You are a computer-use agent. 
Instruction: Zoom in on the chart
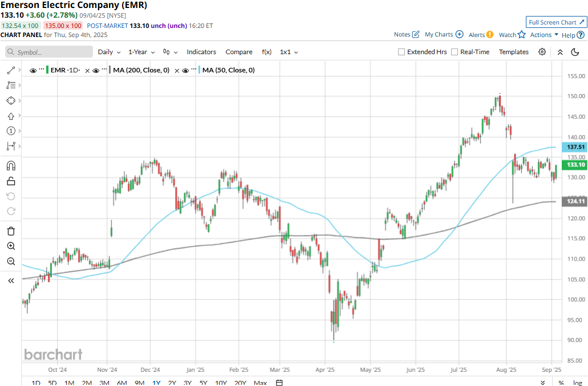(11, 246)
